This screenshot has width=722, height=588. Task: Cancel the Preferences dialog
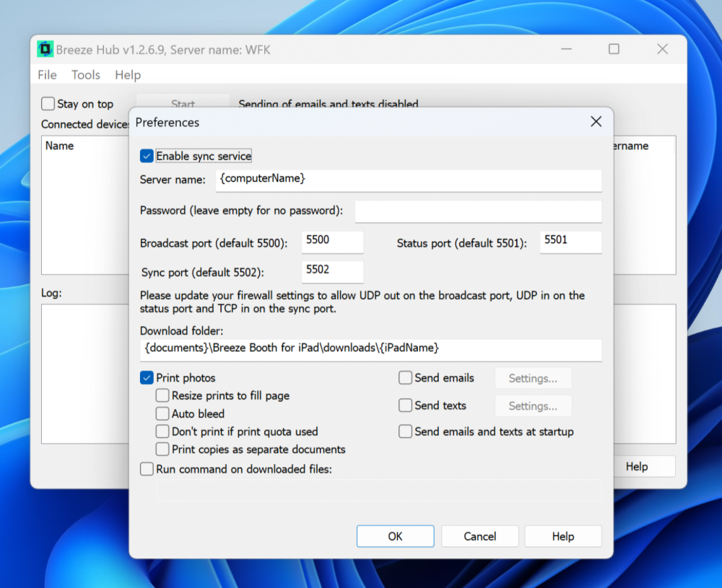coord(480,537)
